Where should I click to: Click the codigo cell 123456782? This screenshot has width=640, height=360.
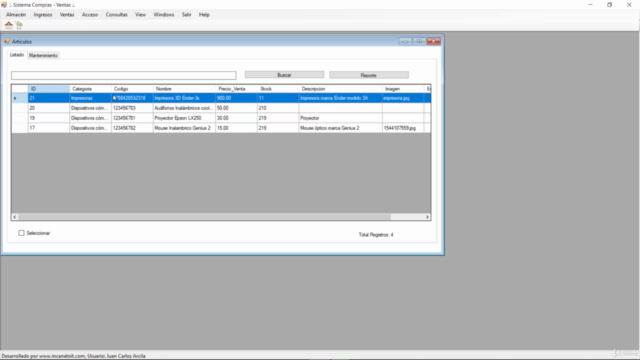(132, 128)
